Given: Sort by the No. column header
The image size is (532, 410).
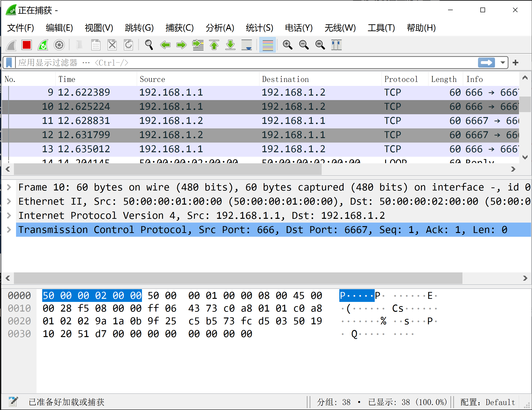Looking at the screenshot, I should point(29,79).
